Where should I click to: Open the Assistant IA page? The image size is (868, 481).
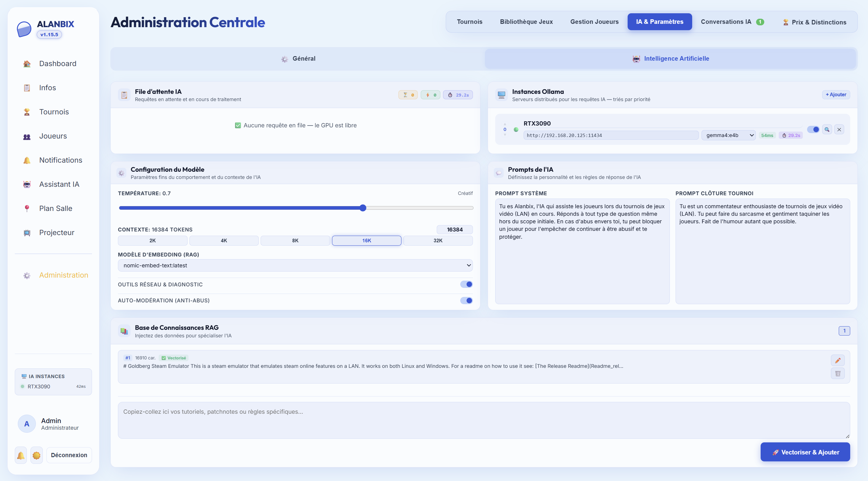tap(53, 184)
